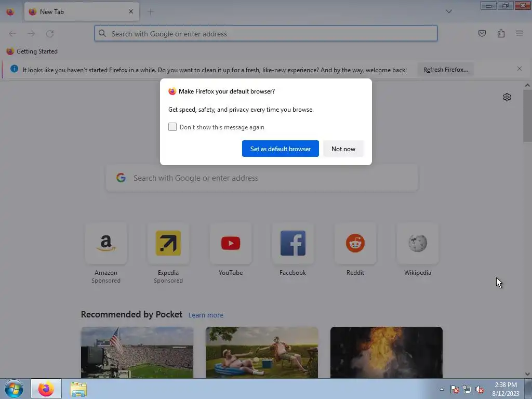Click the Google search box on page
The height and width of the screenshot is (399, 532).
tap(262, 178)
